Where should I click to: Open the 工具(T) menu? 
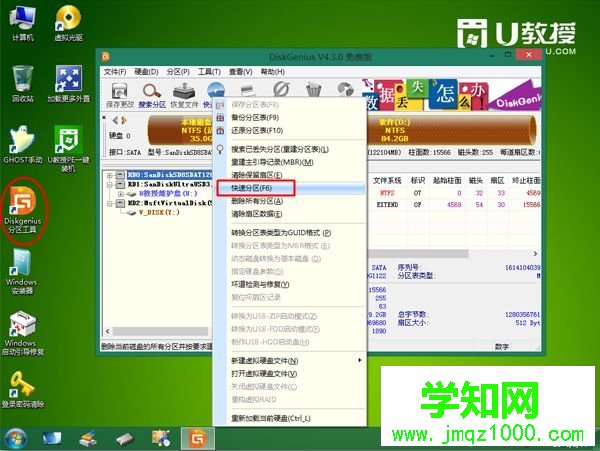(209, 72)
